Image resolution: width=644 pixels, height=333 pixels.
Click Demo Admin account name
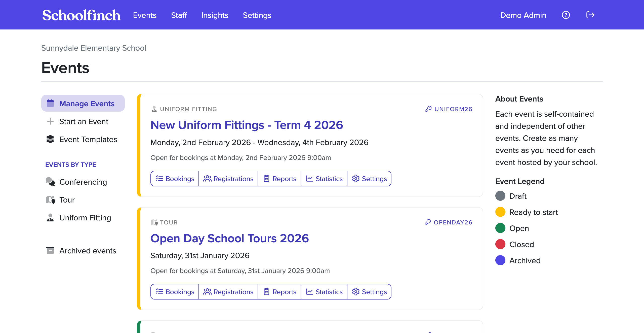pyautogui.click(x=523, y=15)
